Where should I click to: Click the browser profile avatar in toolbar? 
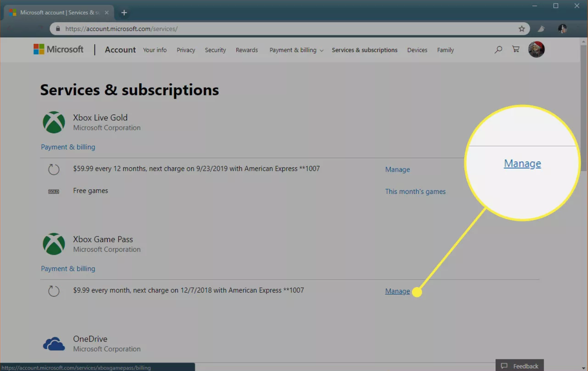(562, 29)
